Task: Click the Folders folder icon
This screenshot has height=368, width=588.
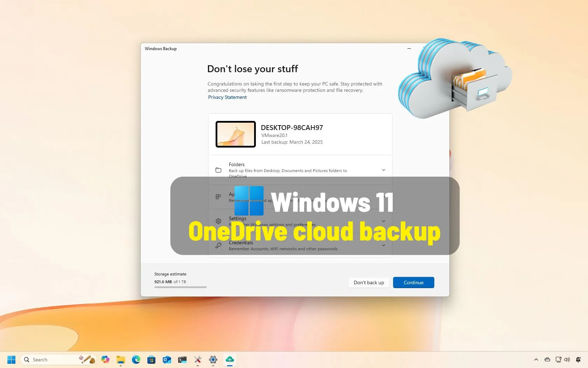Action: click(218, 170)
